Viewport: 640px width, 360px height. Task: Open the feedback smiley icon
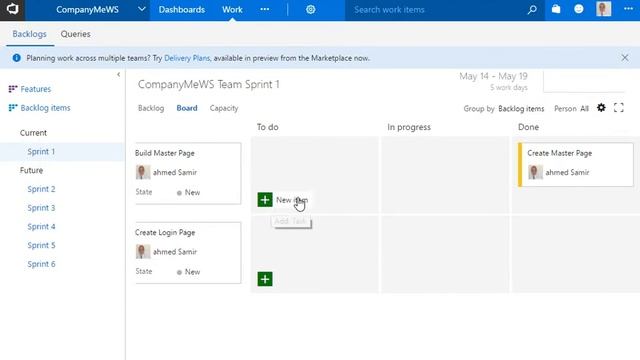click(x=579, y=9)
